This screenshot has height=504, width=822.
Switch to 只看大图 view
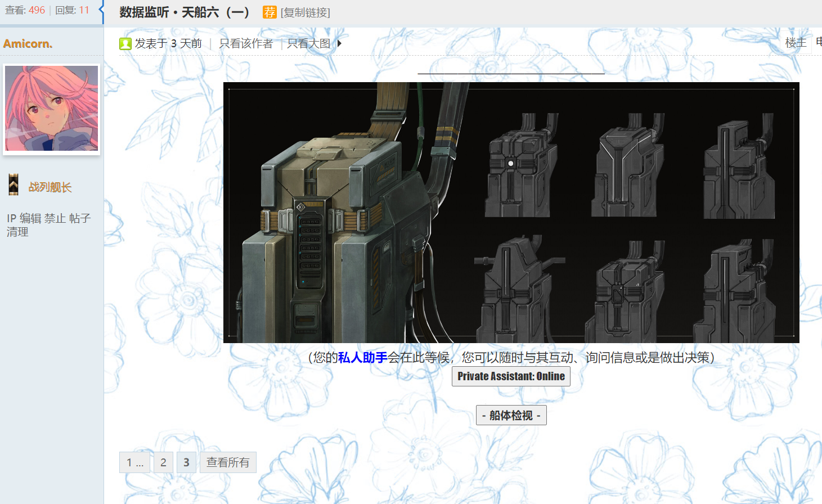(x=308, y=43)
